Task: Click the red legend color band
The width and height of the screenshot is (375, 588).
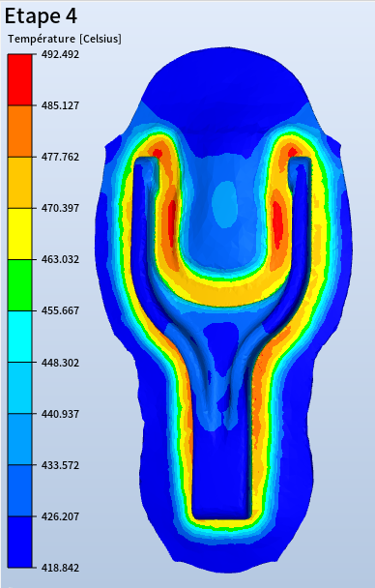Action: tap(20, 79)
